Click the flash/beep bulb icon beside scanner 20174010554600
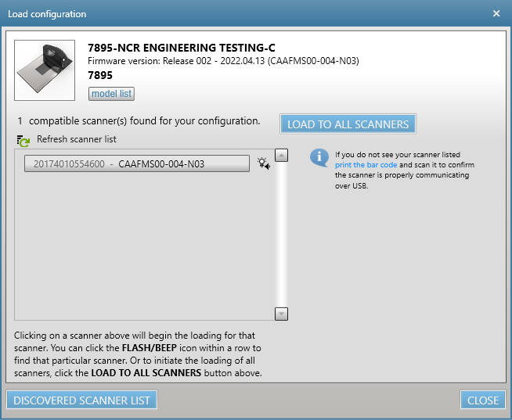Image resolution: width=512 pixels, height=420 pixels. [x=264, y=163]
